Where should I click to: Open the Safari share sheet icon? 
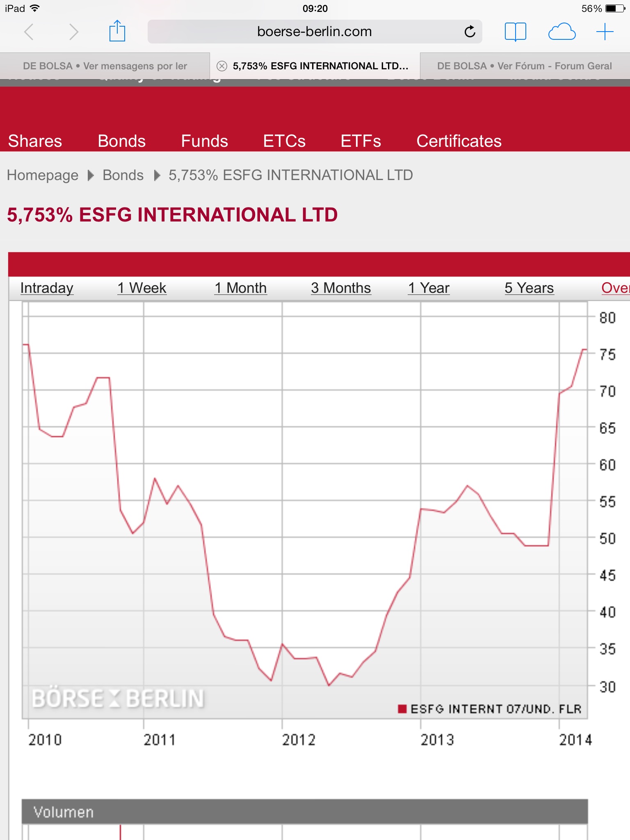[x=117, y=31]
